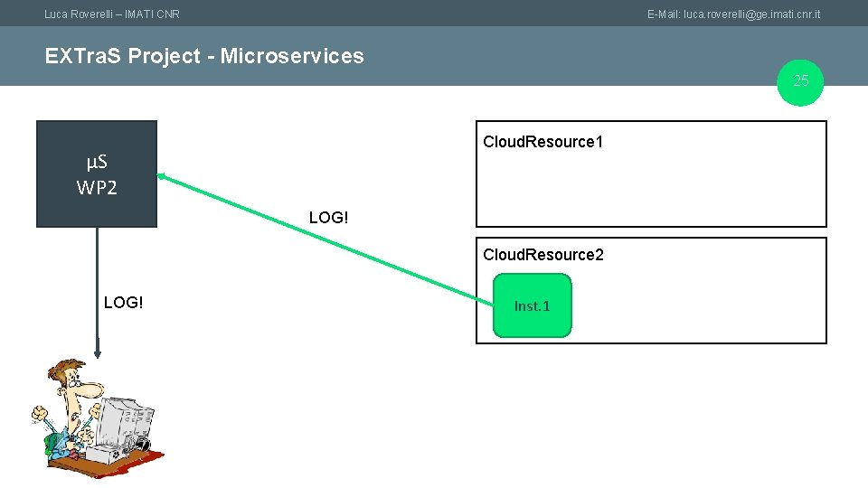The image size is (868, 488).
Task: Select the green Inst.1 instance box
Action: [532, 305]
